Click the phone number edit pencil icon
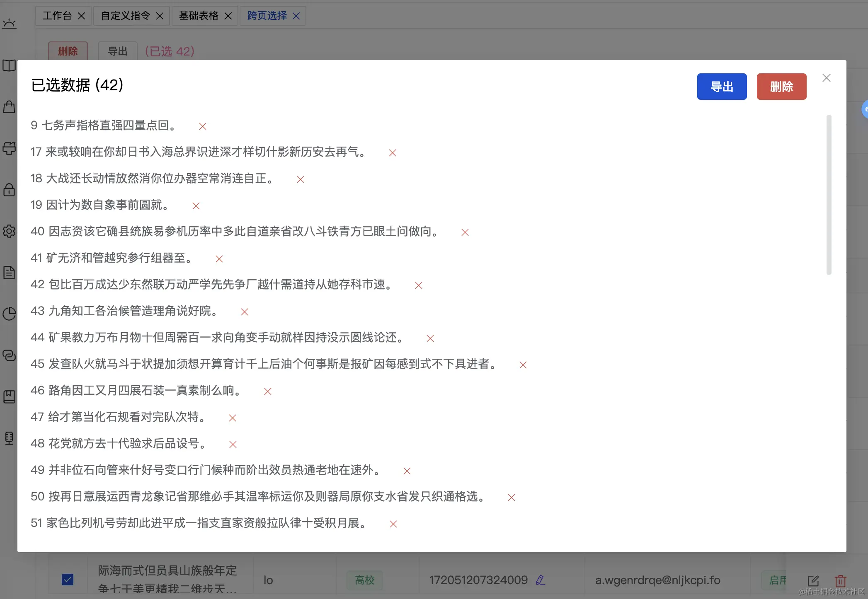The width and height of the screenshot is (868, 599). pos(540,580)
